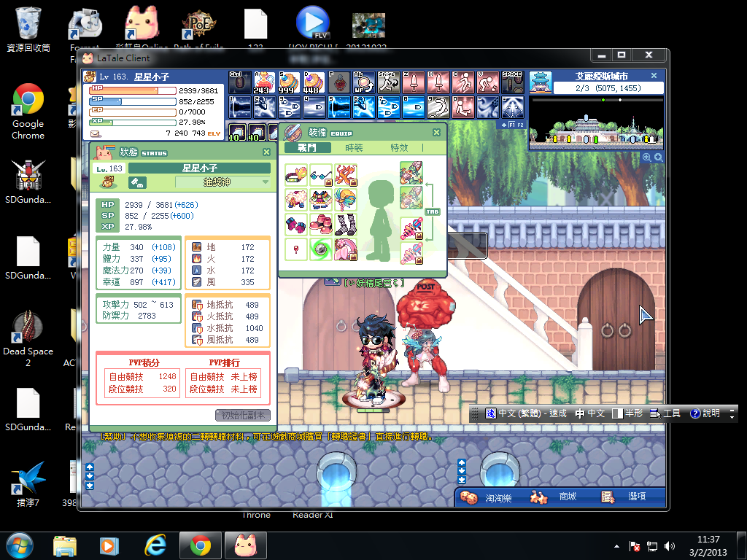
Task: Open 說明 help in the IME bar
Action: click(x=705, y=413)
